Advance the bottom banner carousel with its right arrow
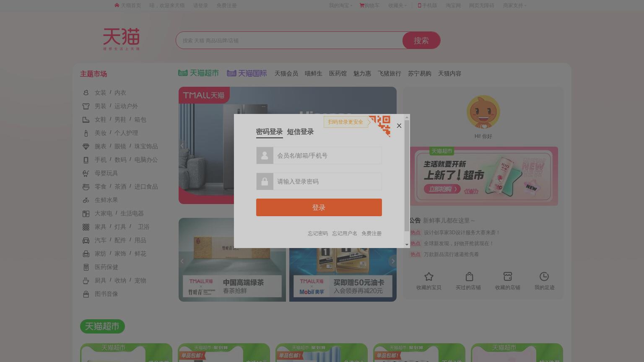The height and width of the screenshot is (362, 644). coord(393,261)
